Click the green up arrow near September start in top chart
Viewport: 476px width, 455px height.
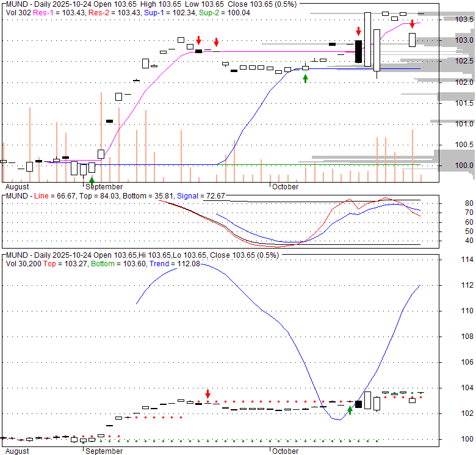tap(92, 180)
